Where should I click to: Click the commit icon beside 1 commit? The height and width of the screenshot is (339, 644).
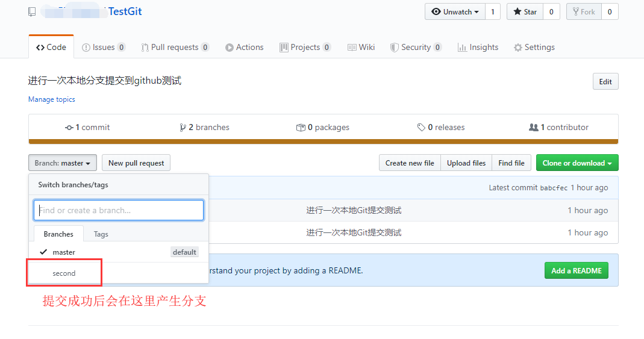tap(69, 128)
